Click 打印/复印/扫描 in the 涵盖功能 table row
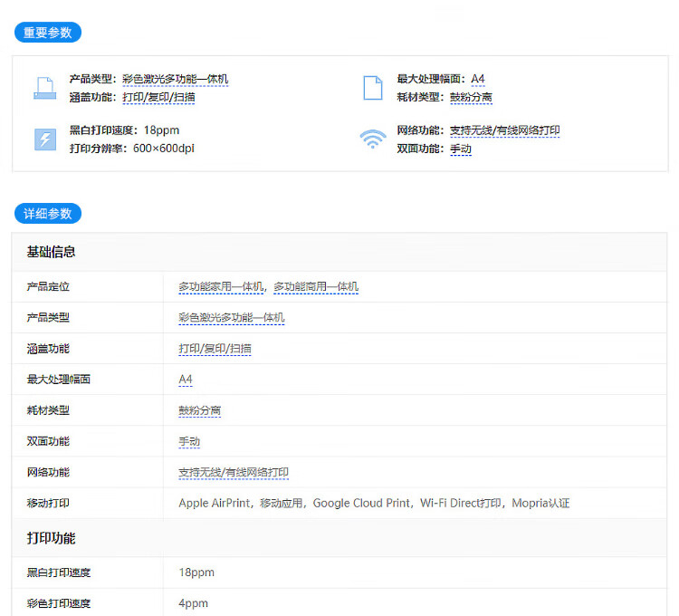The width and height of the screenshot is (679, 616). (x=215, y=348)
